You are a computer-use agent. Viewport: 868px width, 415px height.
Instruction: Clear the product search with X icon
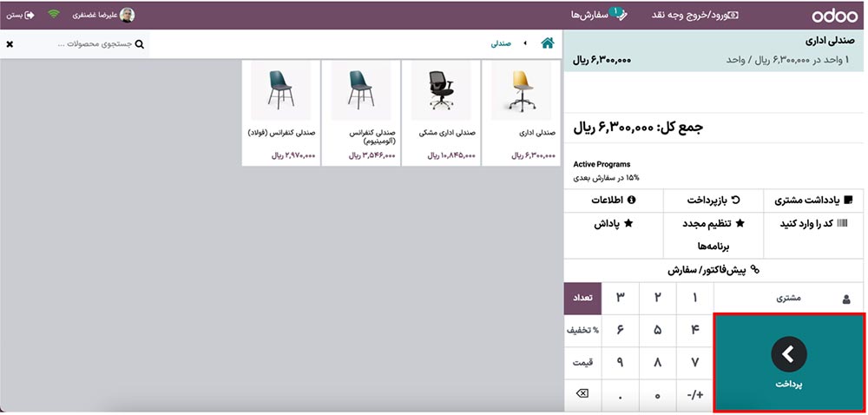point(10,43)
